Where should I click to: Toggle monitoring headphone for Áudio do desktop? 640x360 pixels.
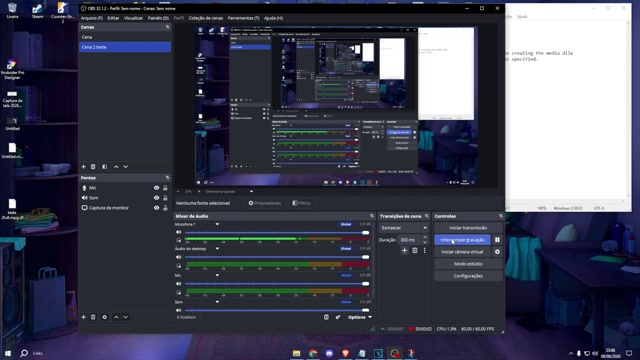[x=178, y=266]
